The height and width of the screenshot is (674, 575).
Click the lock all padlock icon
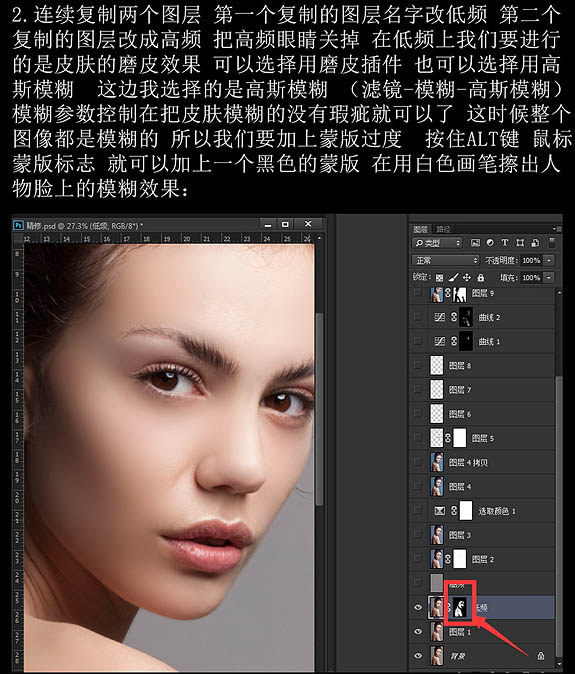[x=481, y=278]
